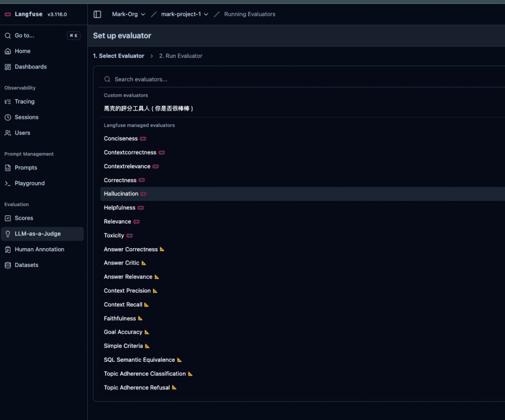Click the Playground terminal icon
Image resolution: width=505 pixels, height=420 pixels.
(8, 184)
